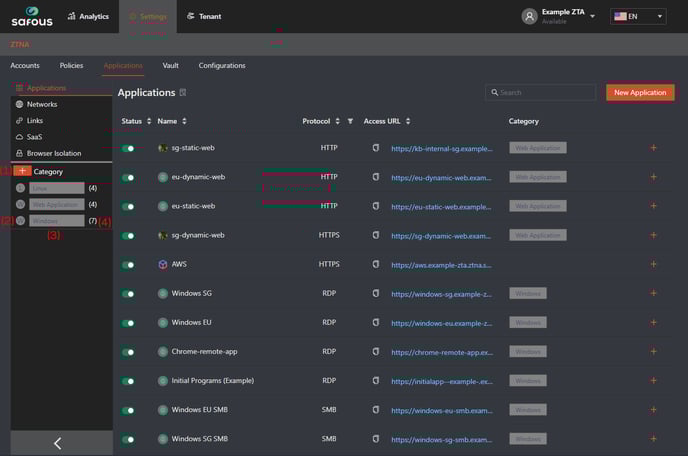Switch to the Policies tab
The image size is (688, 456).
coord(71,66)
